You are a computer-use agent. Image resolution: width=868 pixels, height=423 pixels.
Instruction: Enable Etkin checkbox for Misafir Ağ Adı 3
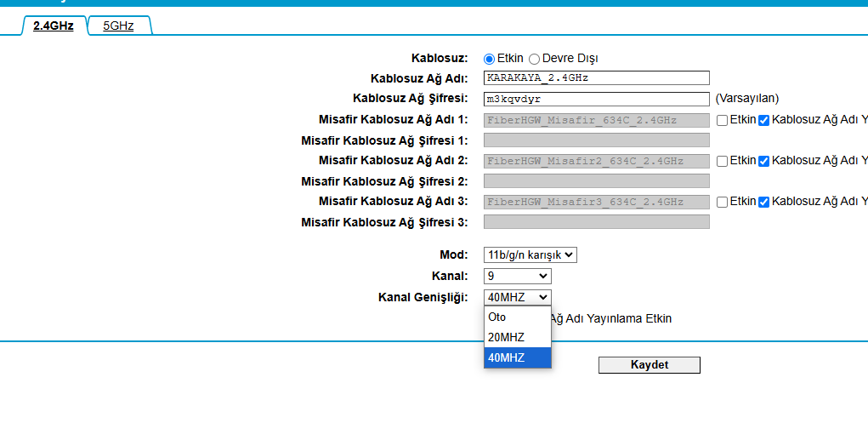pos(722,203)
